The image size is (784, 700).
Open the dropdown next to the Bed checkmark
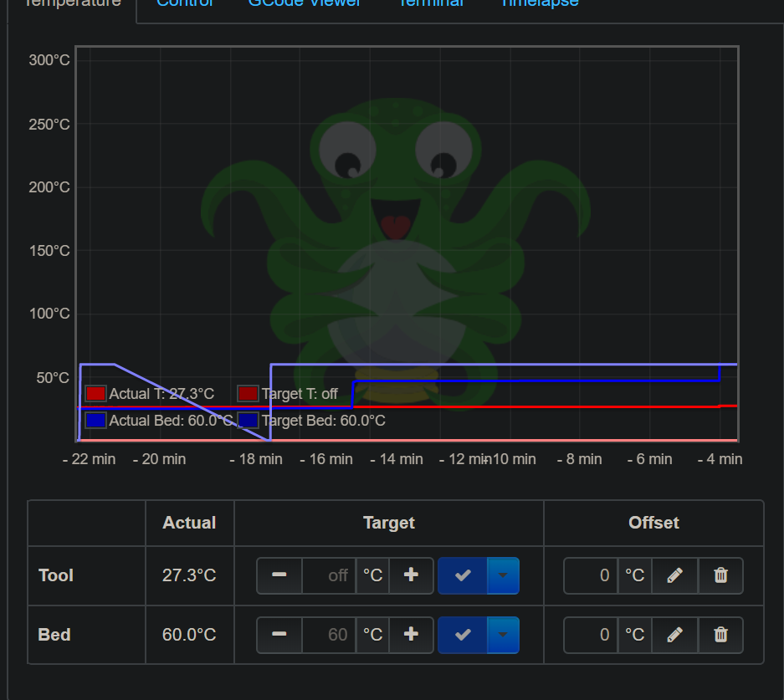pos(503,635)
